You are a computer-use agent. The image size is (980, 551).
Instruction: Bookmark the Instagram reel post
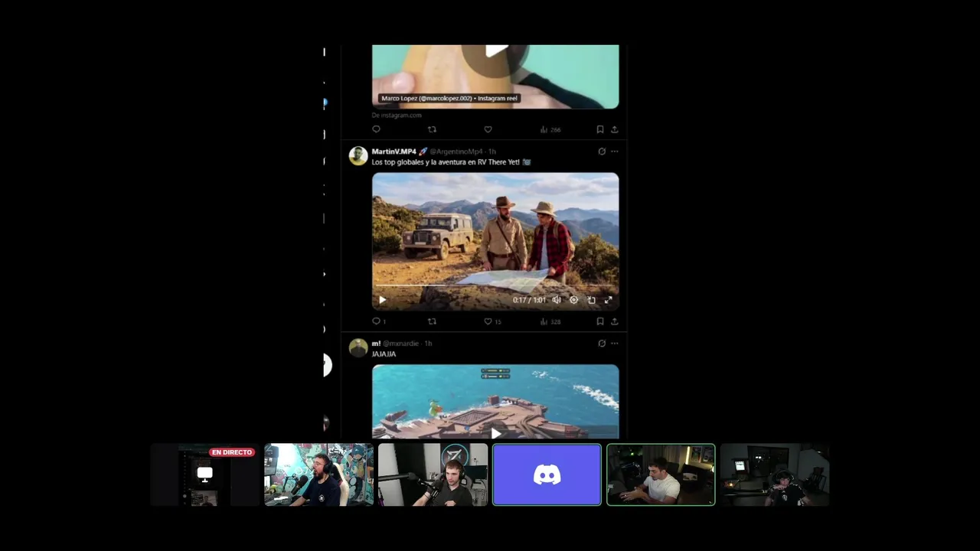(x=600, y=129)
